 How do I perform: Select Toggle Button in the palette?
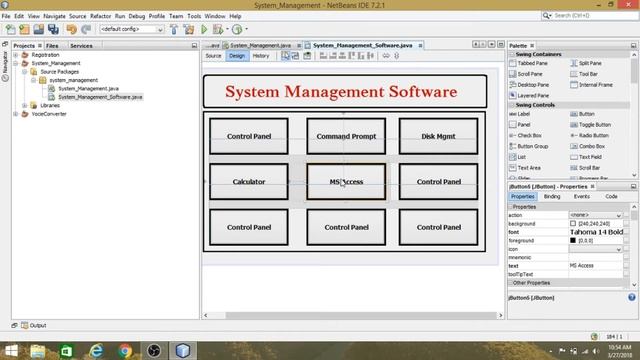point(591,124)
